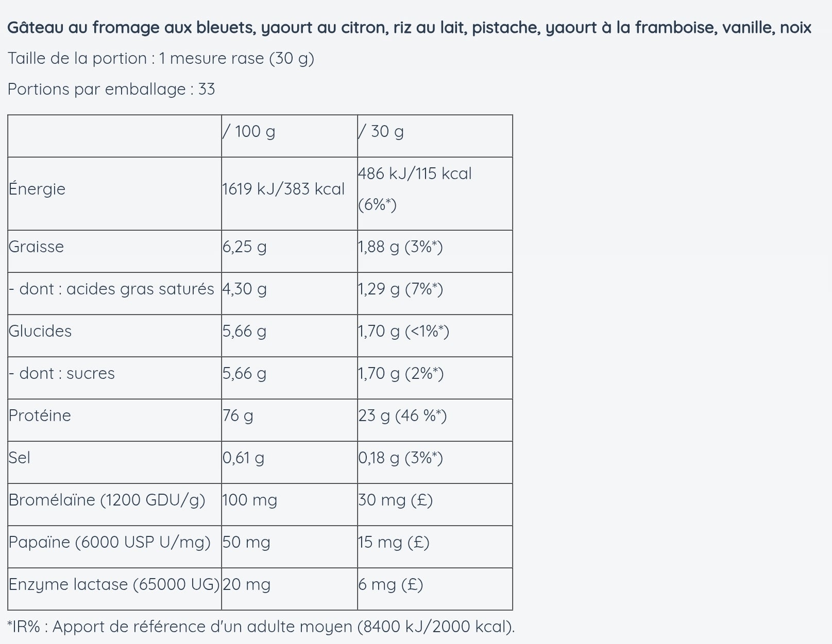Click the Sel row label
Viewport: 832px width, 644px height.
(20, 458)
